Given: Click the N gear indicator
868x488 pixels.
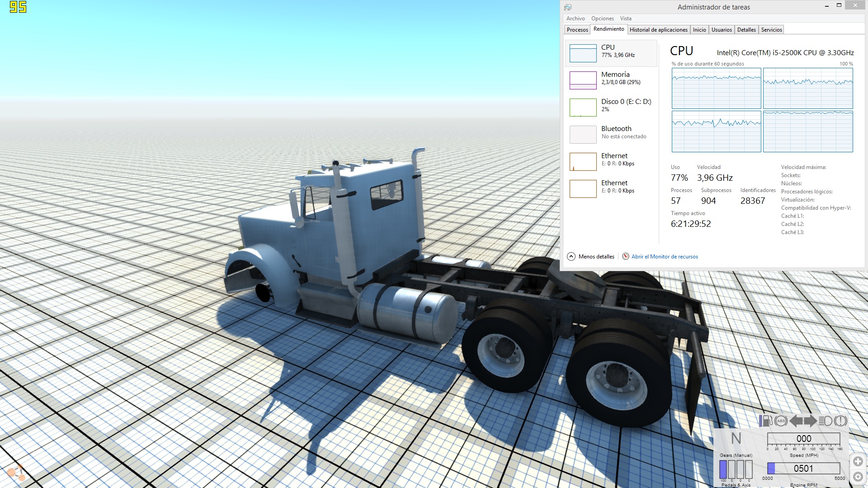Looking at the screenshot, I should pyautogui.click(x=736, y=438).
